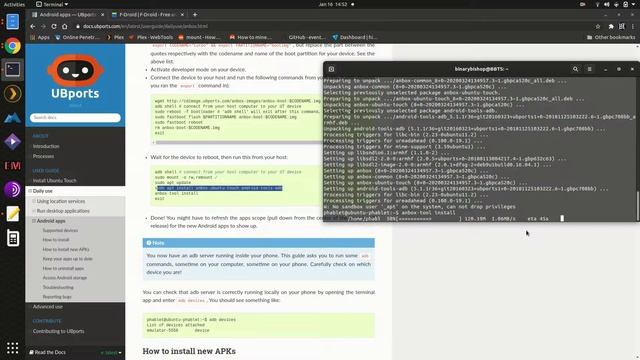Collapse the Daily use section
This screenshot has width=640, height=360.
pyautogui.click(x=30, y=191)
